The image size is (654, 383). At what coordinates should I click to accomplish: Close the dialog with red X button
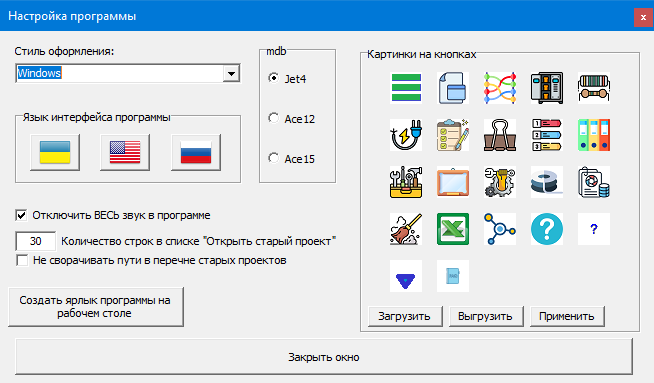pos(644,18)
